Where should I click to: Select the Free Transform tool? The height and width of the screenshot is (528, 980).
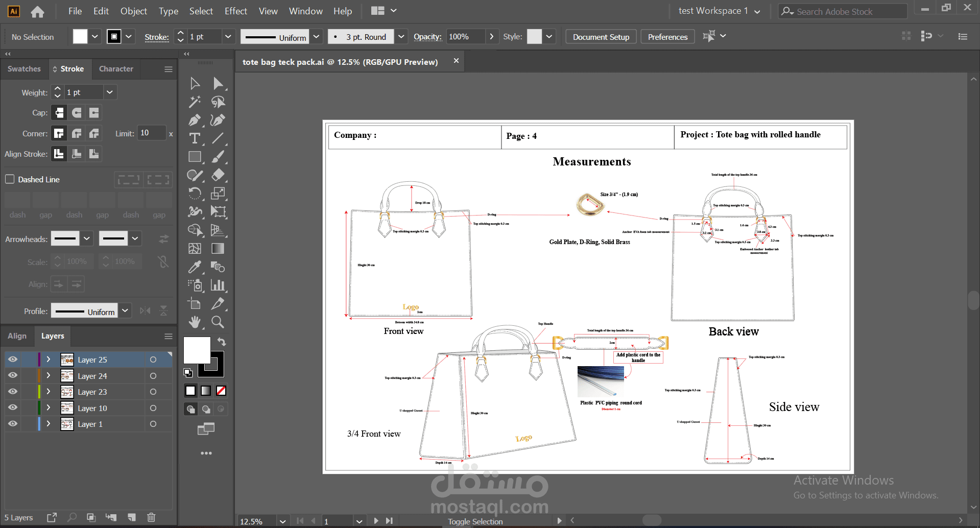[218, 212]
